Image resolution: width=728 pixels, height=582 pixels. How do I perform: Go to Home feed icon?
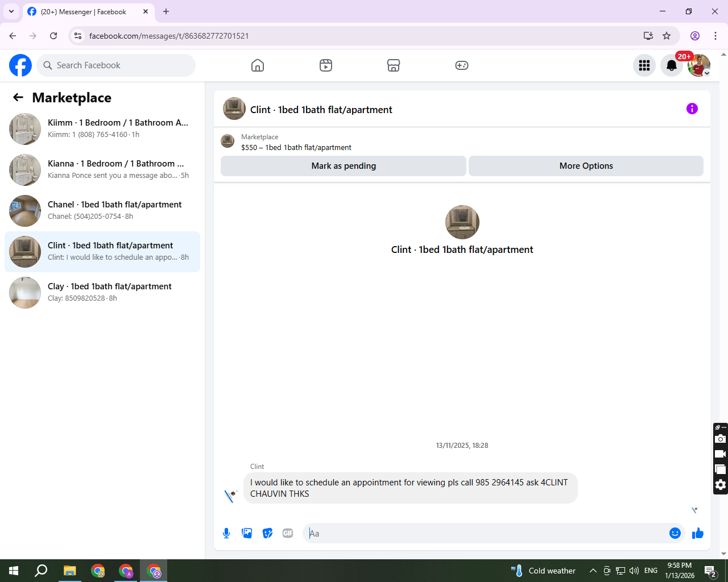(x=258, y=65)
